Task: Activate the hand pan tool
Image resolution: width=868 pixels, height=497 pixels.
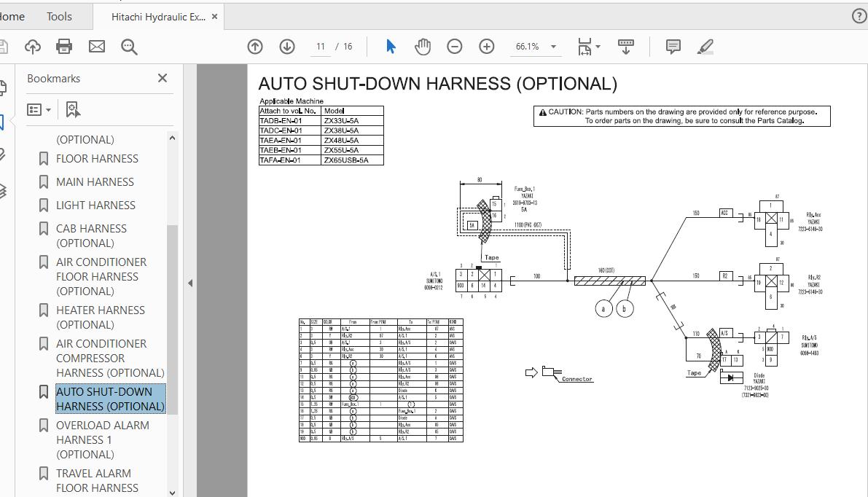Action: coord(423,47)
